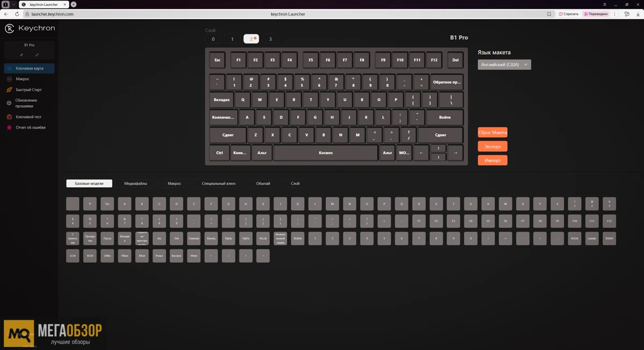Open the Медиафайлы key category tab
Image resolution: width=644 pixels, height=350 pixels.
coord(136,183)
